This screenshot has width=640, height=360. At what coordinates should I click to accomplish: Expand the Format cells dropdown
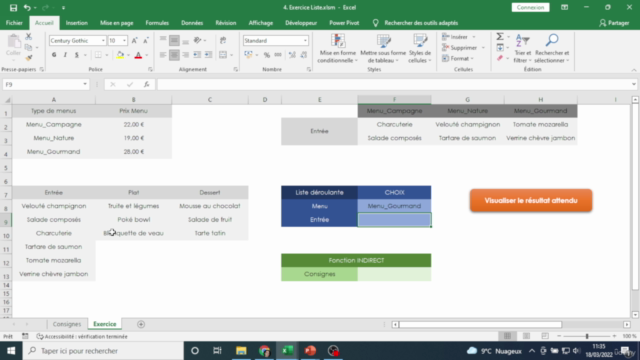click(472, 59)
